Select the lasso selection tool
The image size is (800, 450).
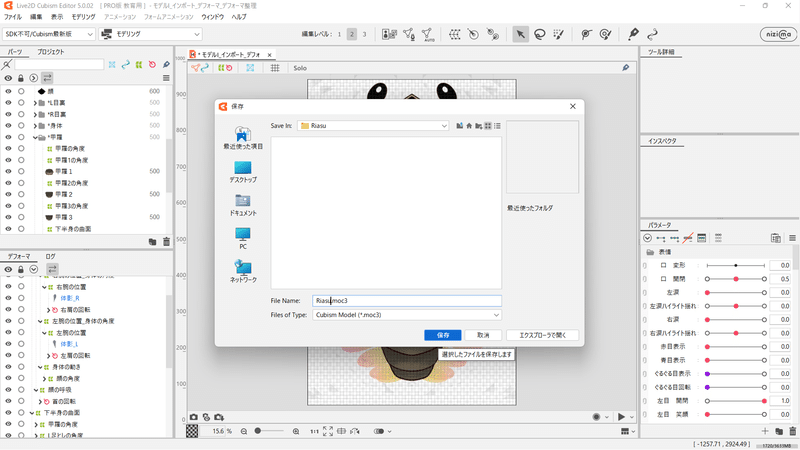tap(539, 34)
